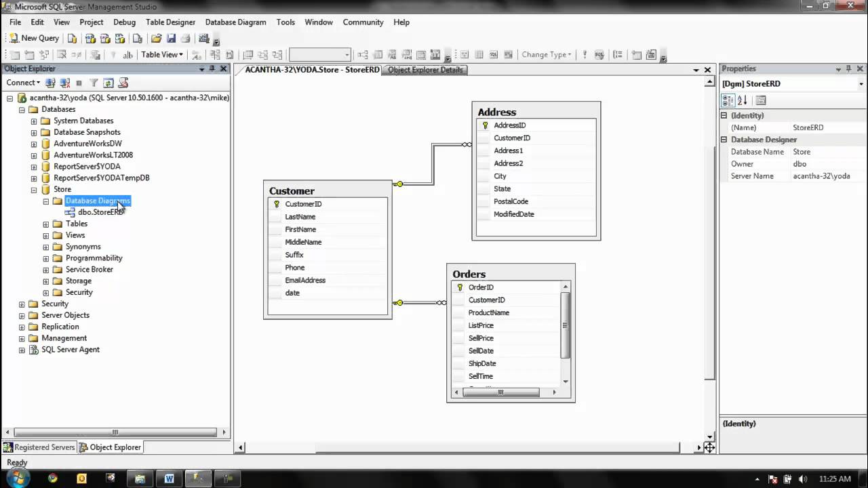
Task: Select the Management node
Action: point(64,338)
